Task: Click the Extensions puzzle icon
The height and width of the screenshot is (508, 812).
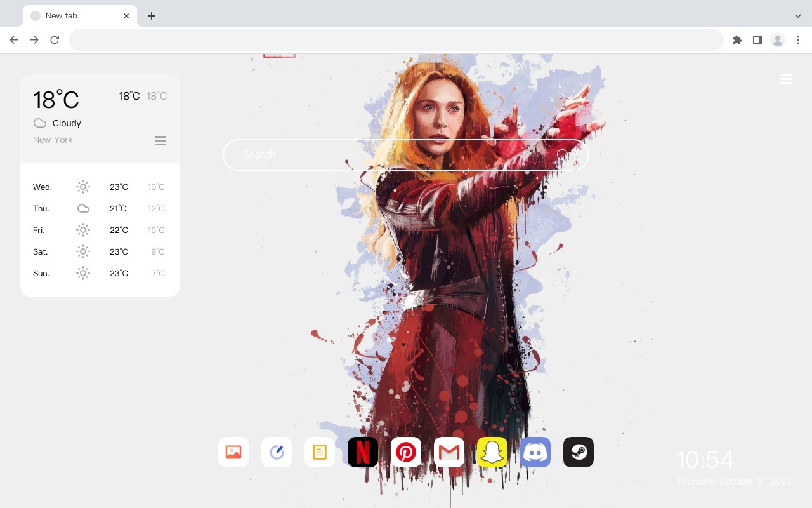Action: [737, 40]
